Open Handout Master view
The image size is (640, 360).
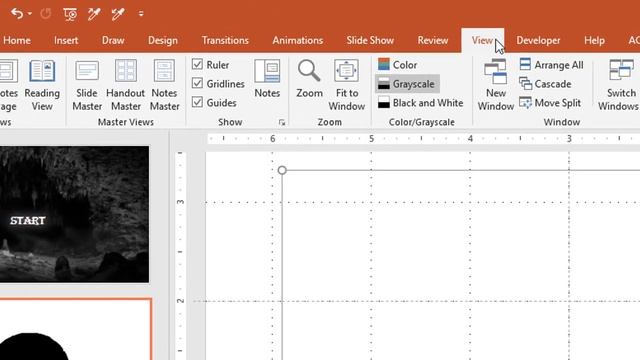pyautogui.click(x=126, y=85)
